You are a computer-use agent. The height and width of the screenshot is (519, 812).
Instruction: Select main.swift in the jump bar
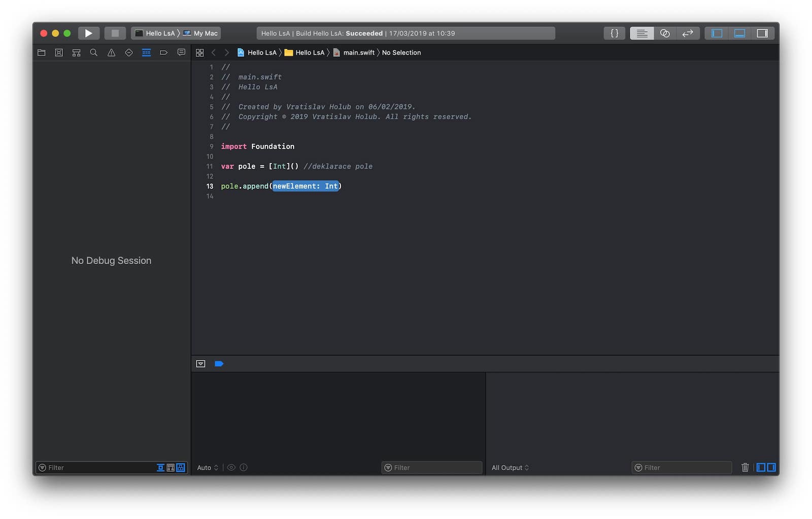point(358,53)
